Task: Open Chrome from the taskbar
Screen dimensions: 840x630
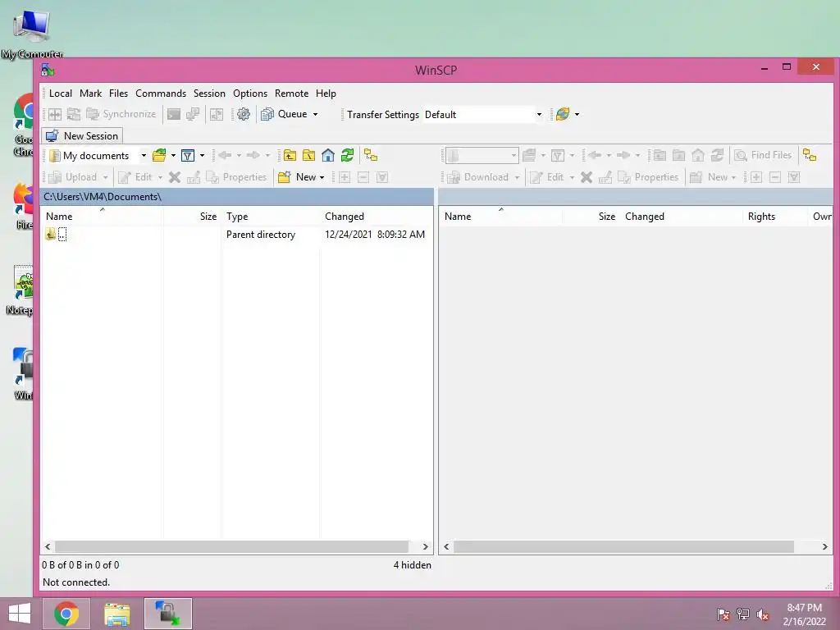Action: click(66, 614)
